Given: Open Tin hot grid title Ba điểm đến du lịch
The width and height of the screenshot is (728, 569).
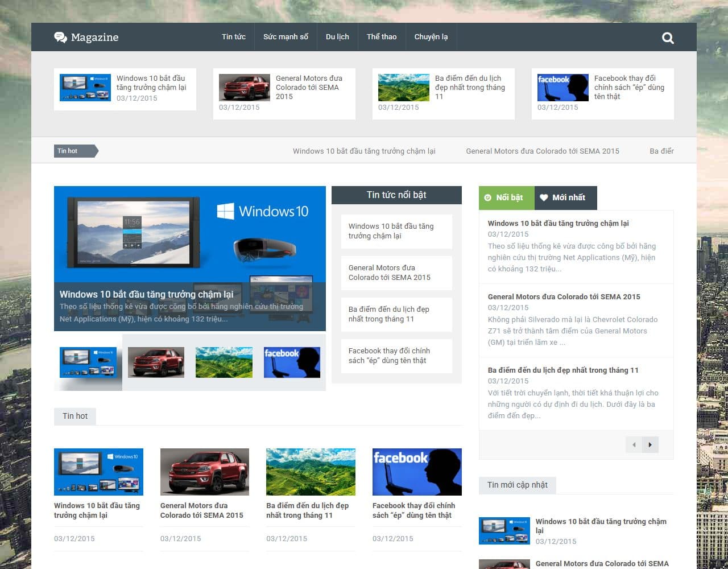Looking at the screenshot, I should (x=308, y=510).
